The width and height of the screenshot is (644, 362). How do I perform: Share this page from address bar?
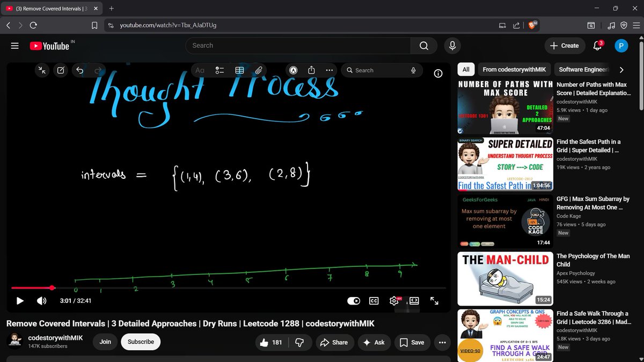516,25
